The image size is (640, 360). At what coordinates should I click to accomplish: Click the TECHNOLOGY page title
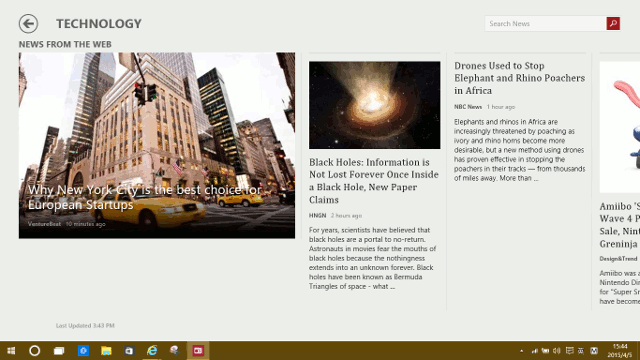[99, 24]
